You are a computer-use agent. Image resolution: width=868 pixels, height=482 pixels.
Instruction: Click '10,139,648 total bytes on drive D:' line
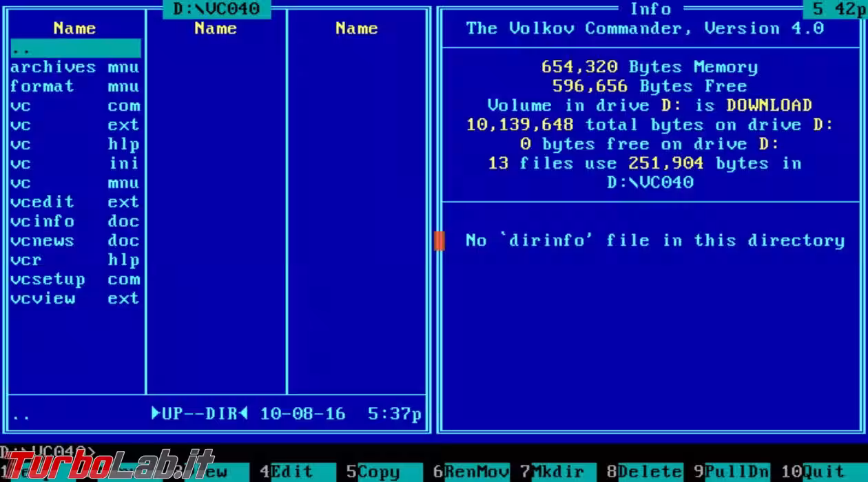pyautogui.click(x=650, y=125)
